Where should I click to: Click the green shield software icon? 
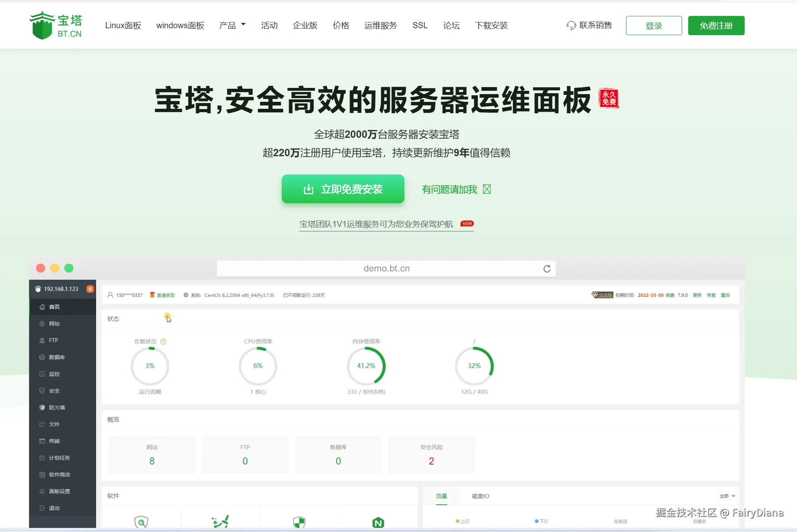(299, 522)
